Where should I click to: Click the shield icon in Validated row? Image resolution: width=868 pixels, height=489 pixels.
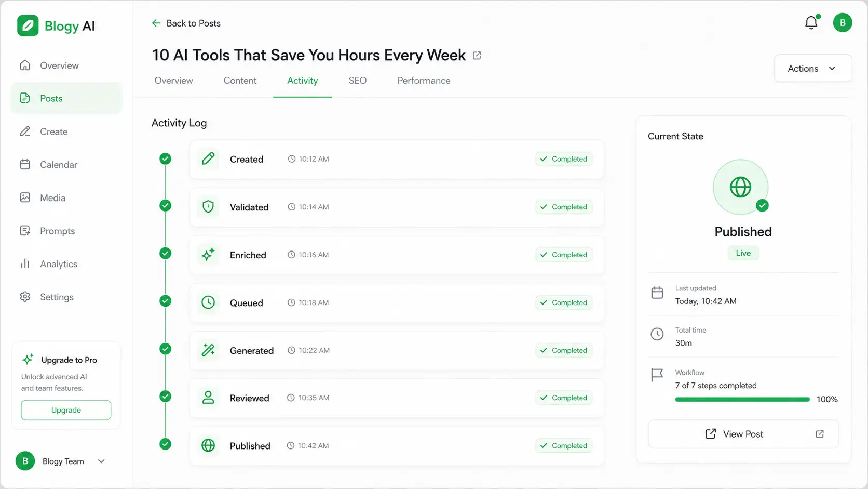pyautogui.click(x=208, y=207)
